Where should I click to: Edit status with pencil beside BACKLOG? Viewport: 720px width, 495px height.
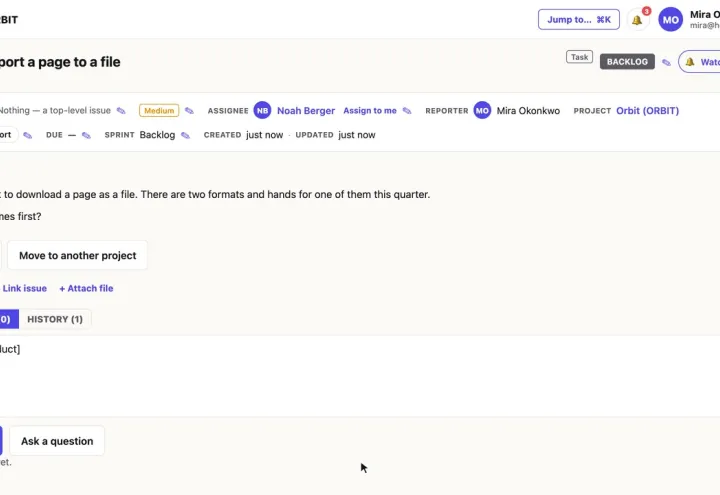coord(666,62)
